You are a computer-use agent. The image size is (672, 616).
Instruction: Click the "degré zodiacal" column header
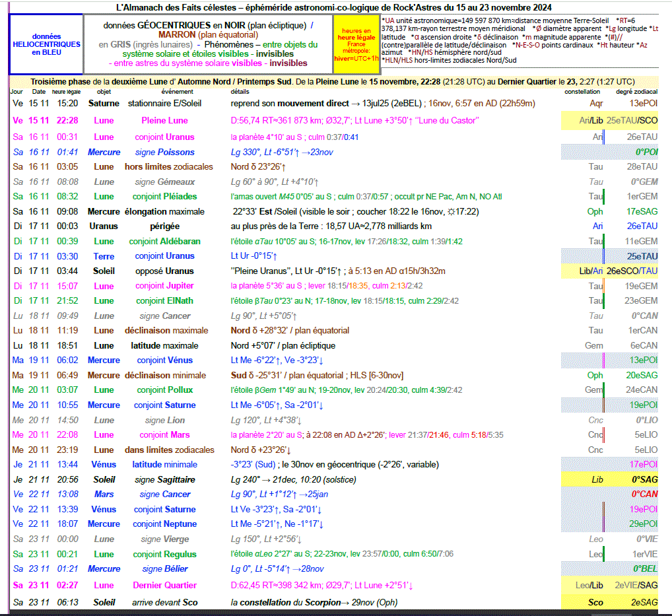click(636, 92)
